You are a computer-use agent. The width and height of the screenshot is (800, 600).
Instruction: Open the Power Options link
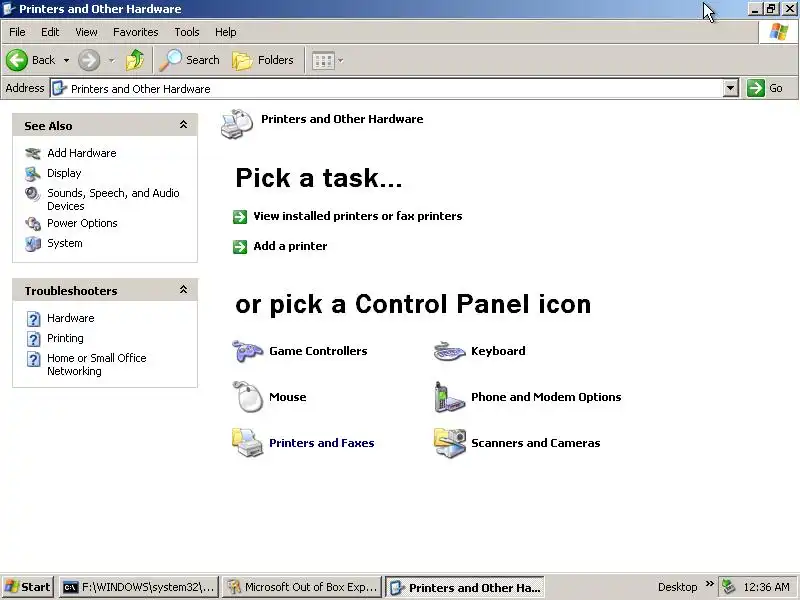pyautogui.click(x=82, y=223)
